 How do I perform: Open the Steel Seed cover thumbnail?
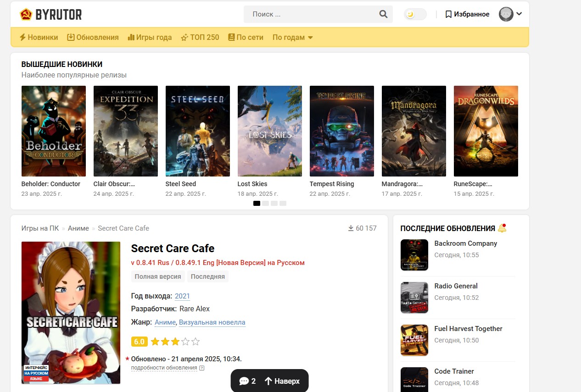(198, 131)
